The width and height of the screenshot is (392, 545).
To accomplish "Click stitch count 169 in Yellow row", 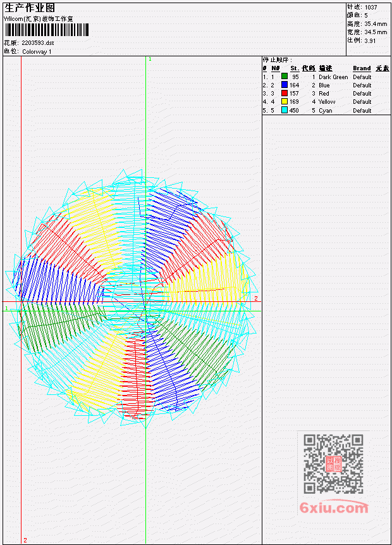I will [x=295, y=102].
